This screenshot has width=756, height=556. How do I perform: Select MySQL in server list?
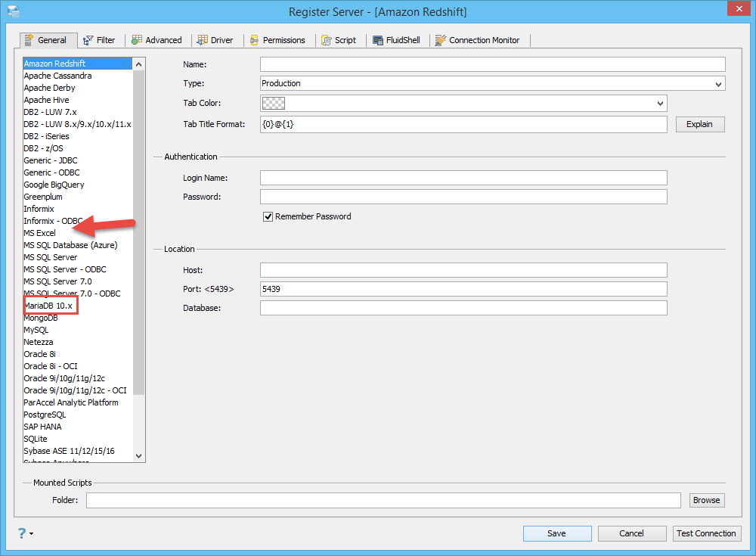(x=78, y=330)
